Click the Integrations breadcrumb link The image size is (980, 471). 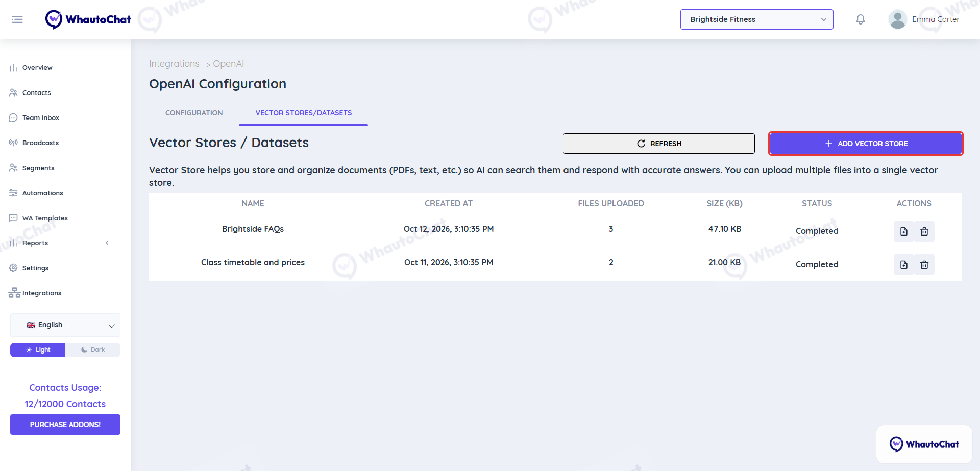point(174,64)
